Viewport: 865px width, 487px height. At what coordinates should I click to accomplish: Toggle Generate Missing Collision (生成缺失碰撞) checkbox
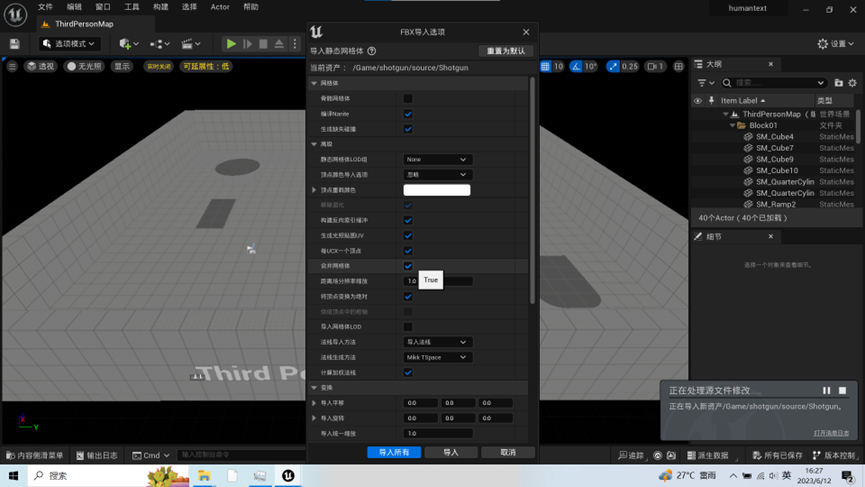click(x=408, y=129)
